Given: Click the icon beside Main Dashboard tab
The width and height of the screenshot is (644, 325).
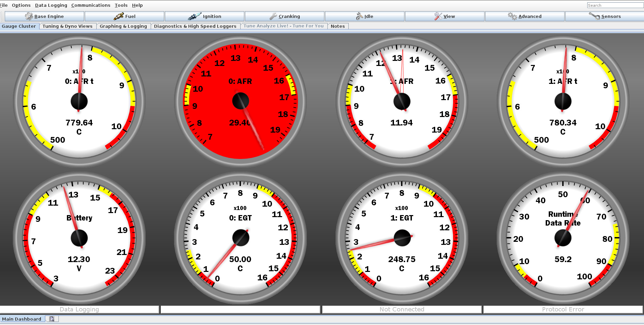Looking at the screenshot, I should (x=52, y=319).
